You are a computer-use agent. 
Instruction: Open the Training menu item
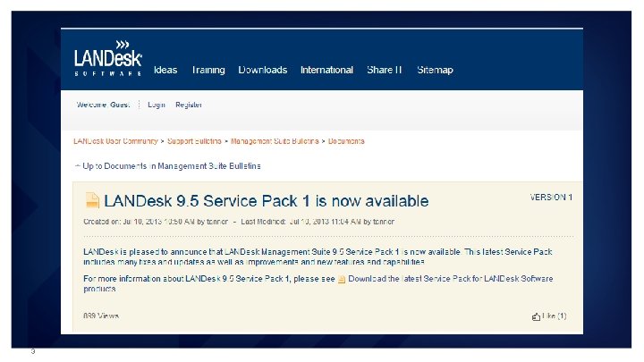(x=208, y=70)
